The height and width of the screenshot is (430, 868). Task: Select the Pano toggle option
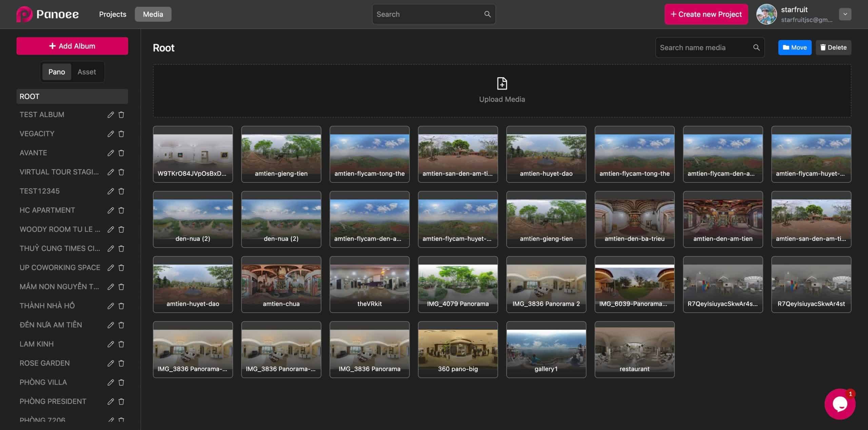[57, 72]
